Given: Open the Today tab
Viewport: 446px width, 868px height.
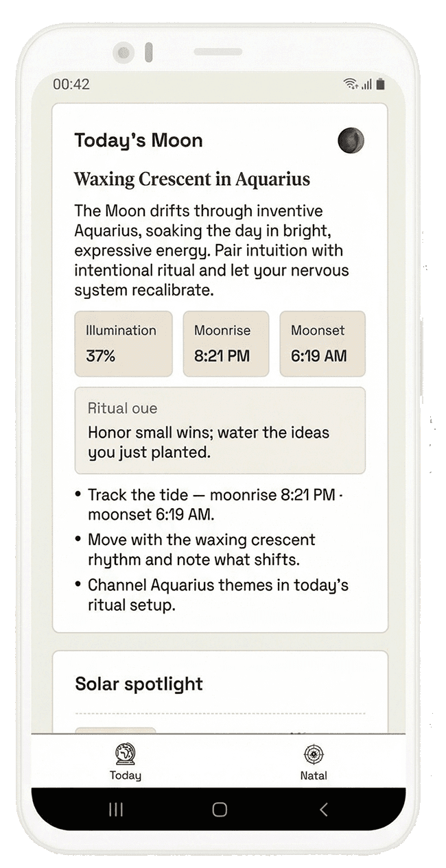Looking at the screenshot, I should coord(126,762).
